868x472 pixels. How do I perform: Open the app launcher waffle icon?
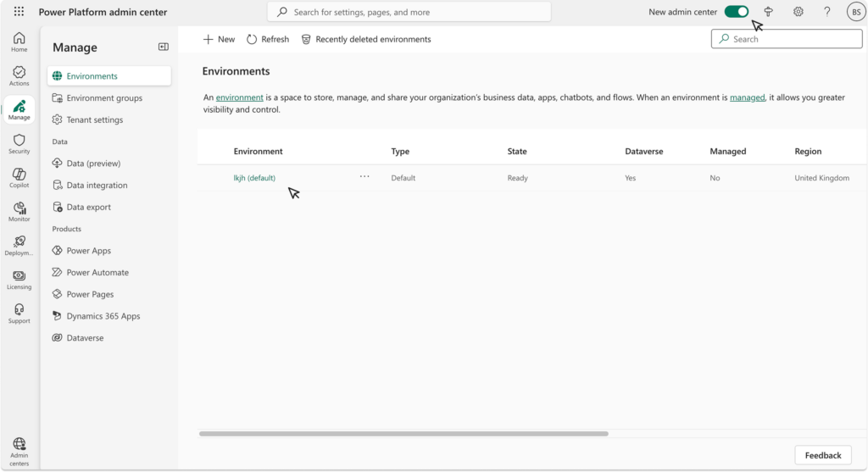pyautogui.click(x=19, y=12)
